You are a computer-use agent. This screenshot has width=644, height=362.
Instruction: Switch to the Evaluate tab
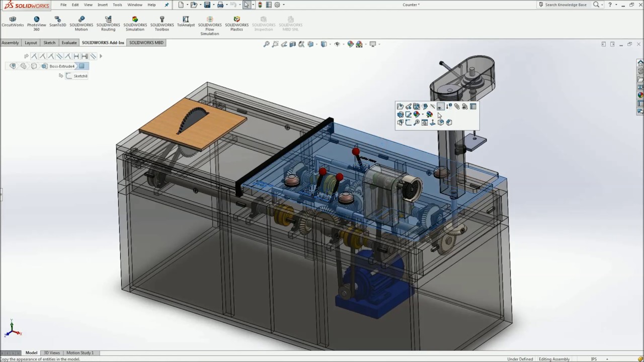pyautogui.click(x=69, y=43)
